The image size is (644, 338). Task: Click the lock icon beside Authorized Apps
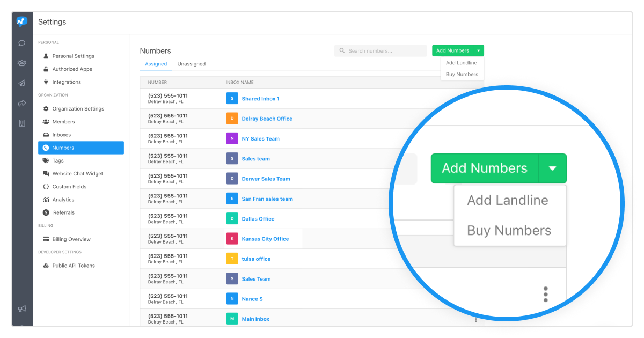coord(46,69)
